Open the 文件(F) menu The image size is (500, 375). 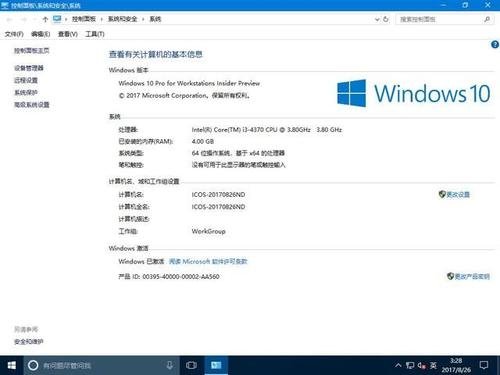(14, 34)
